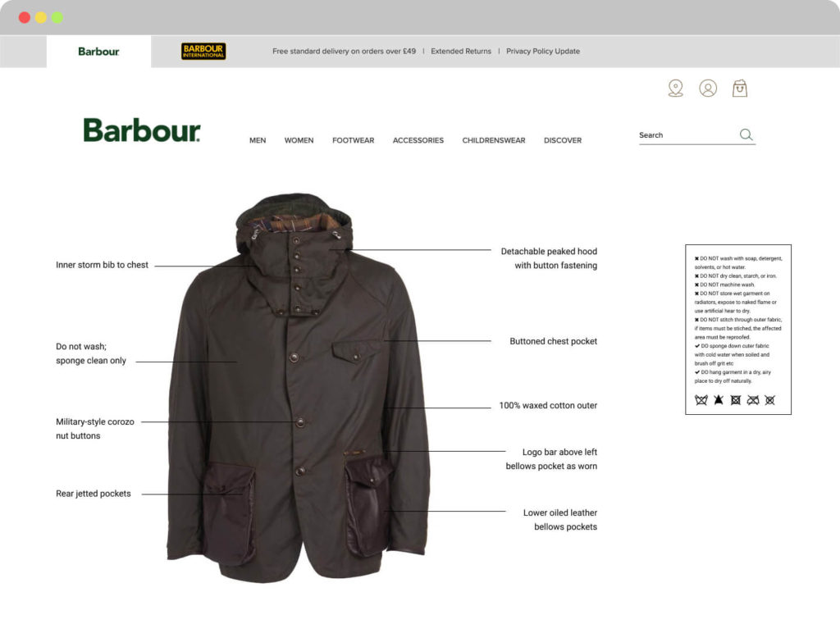840x633 pixels.
Task: Click the do-not-tumble-dry care symbol
Action: (x=736, y=400)
